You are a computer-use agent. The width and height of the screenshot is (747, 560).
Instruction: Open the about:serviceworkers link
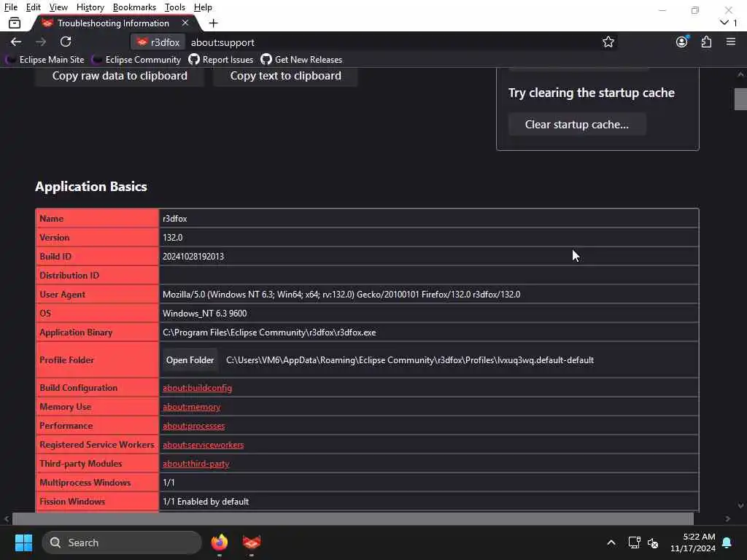click(203, 445)
